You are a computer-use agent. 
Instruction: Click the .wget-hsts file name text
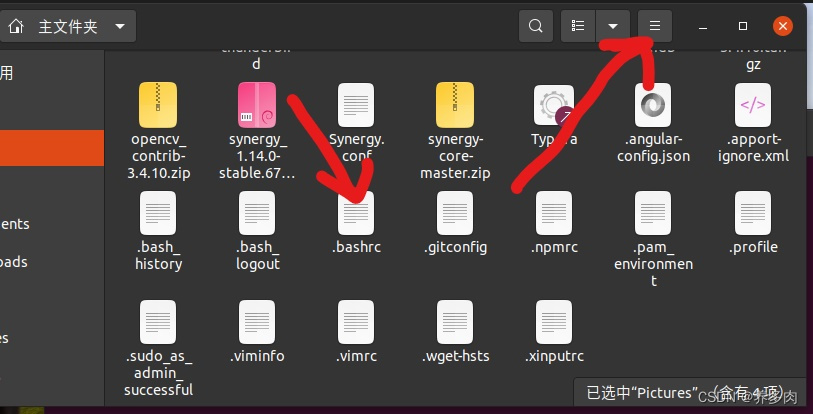[x=455, y=356]
